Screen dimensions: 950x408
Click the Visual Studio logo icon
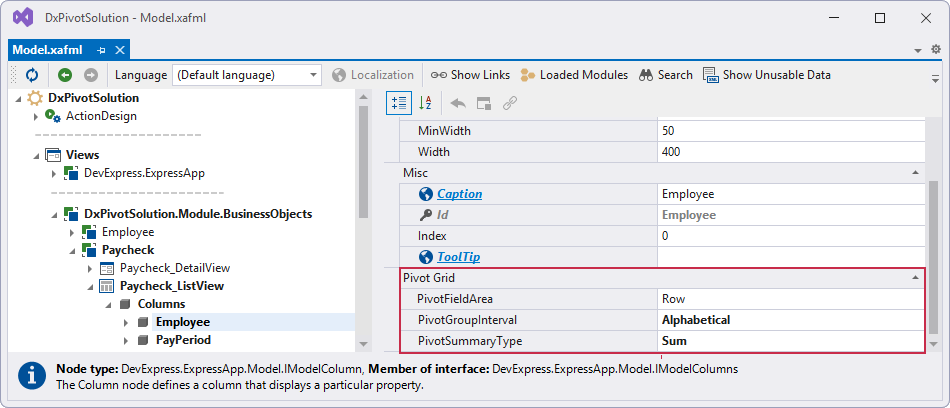coord(22,18)
